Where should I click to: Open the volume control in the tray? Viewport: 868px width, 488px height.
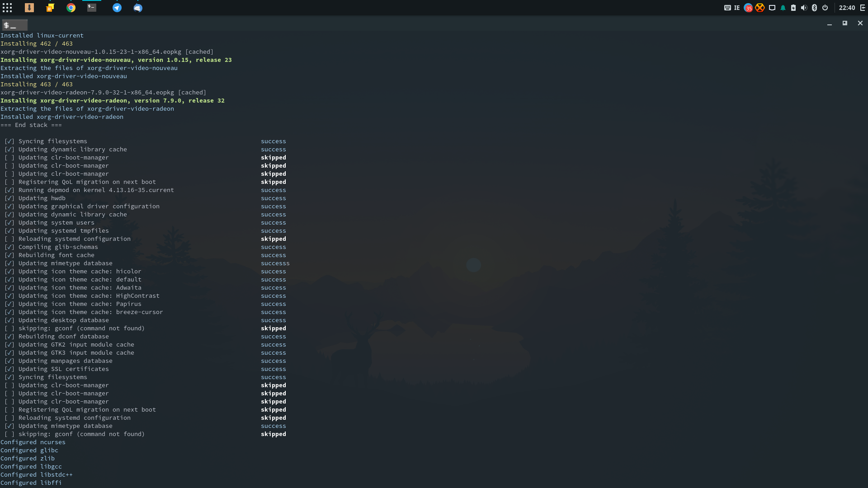[x=804, y=8]
